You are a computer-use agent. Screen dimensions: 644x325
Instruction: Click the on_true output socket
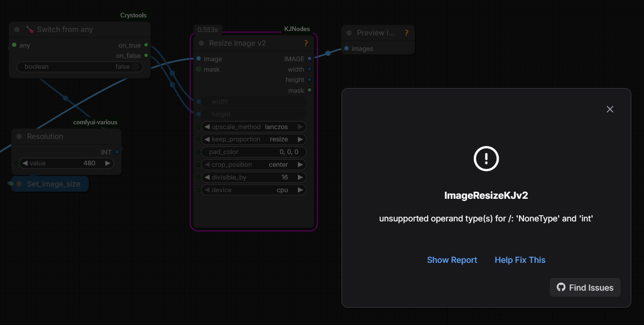coord(146,45)
